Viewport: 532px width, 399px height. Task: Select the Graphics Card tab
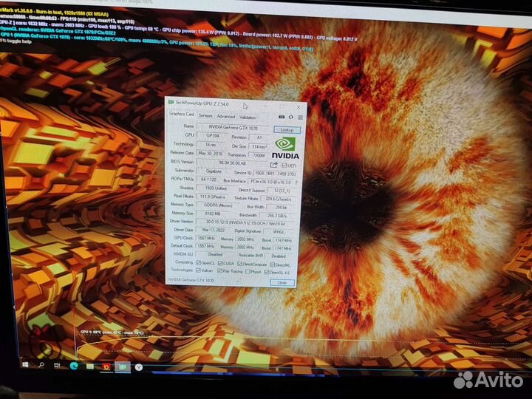click(182, 114)
